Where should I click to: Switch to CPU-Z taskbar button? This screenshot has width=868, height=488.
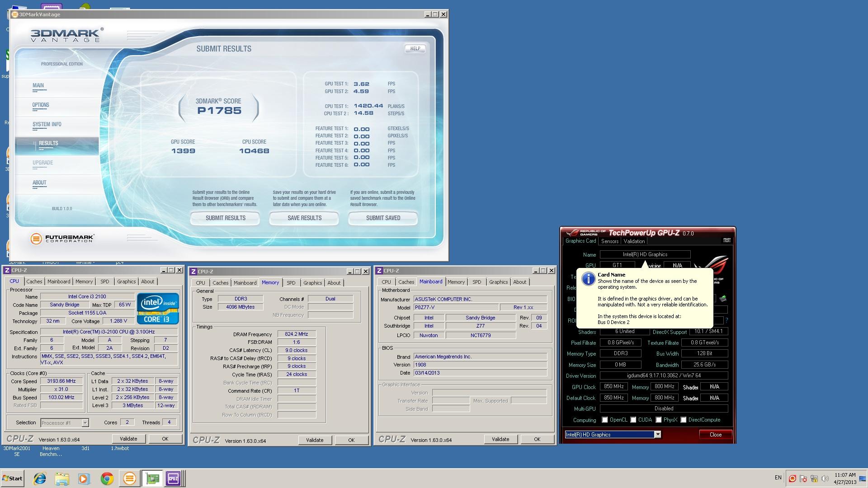[x=173, y=479]
